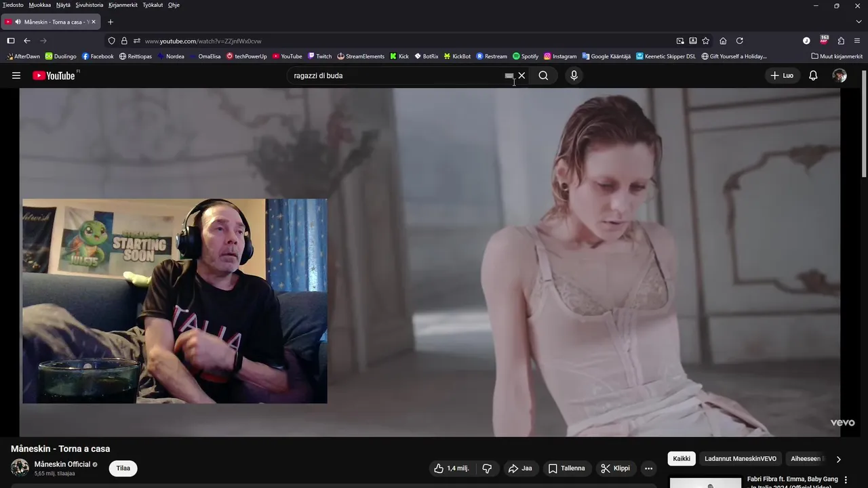This screenshot has width=868, height=488.
Task: Close the Måneskin - Torna a casa tab
Action: pyautogui.click(x=94, y=22)
